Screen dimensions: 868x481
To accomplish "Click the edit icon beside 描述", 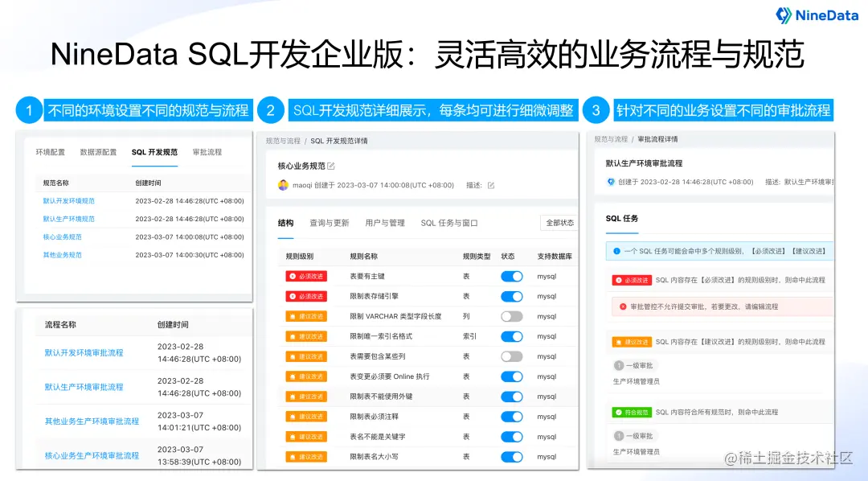I will [490, 185].
